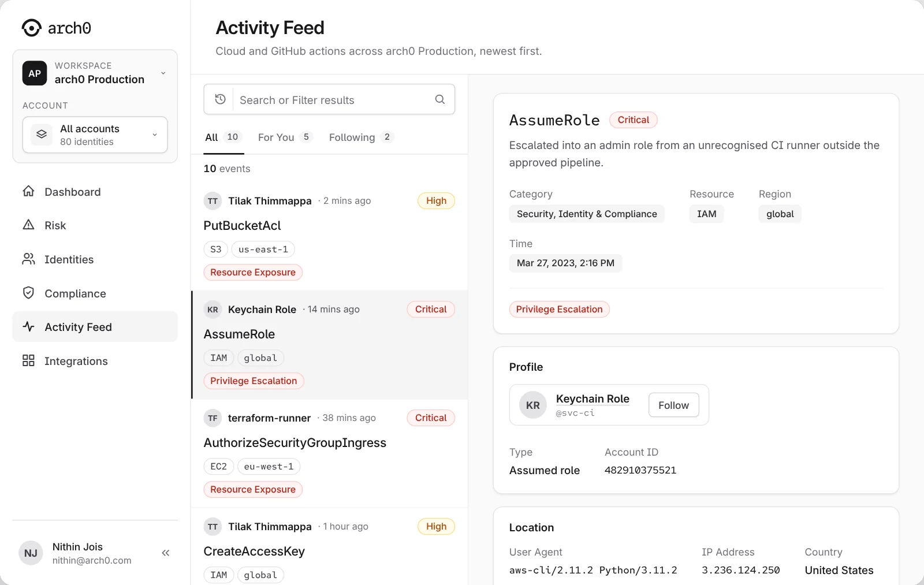Click the High badge on PutBucketAcl event
This screenshot has width=924, height=585.
[x=436, y=200]
